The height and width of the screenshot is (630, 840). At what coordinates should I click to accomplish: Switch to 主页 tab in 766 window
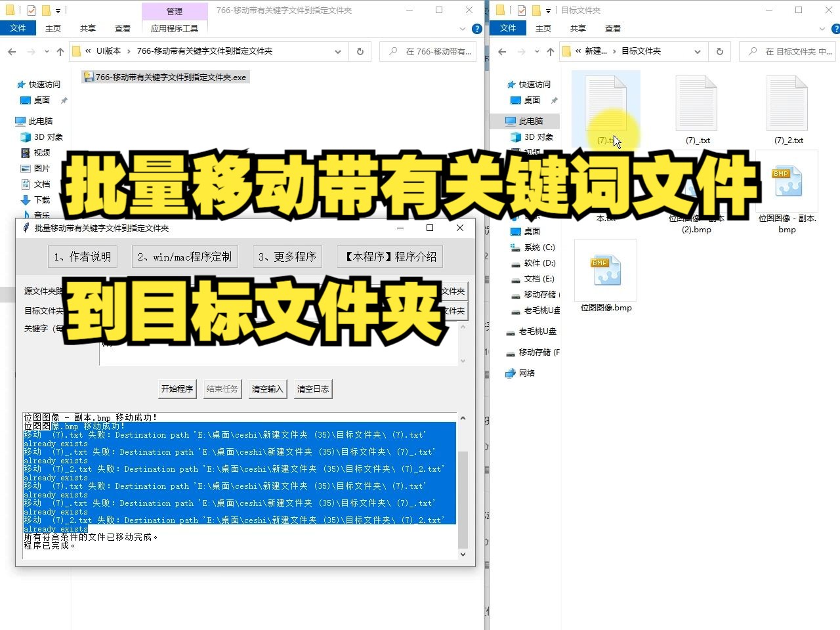click(53, 28)
